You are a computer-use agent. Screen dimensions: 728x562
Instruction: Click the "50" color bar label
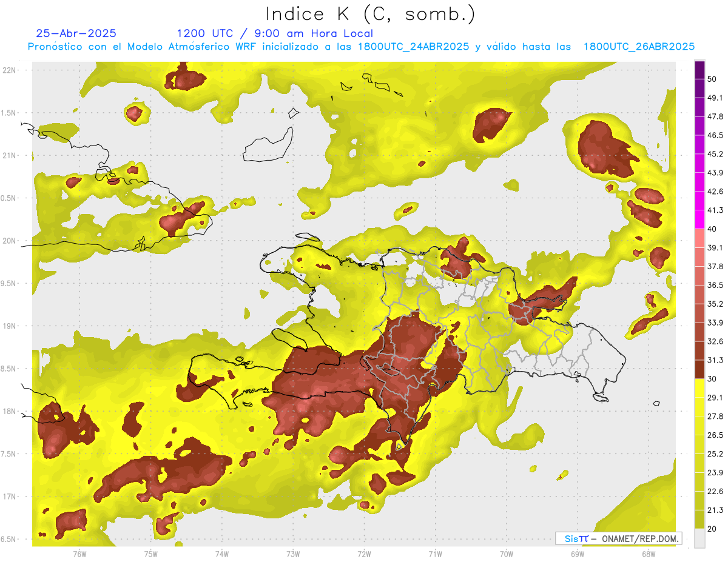pos(713,79)
